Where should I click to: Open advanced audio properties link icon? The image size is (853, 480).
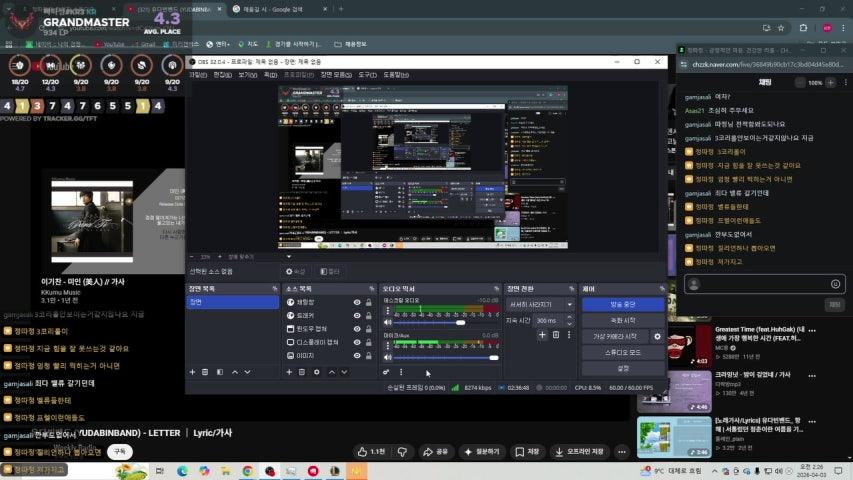386,372
